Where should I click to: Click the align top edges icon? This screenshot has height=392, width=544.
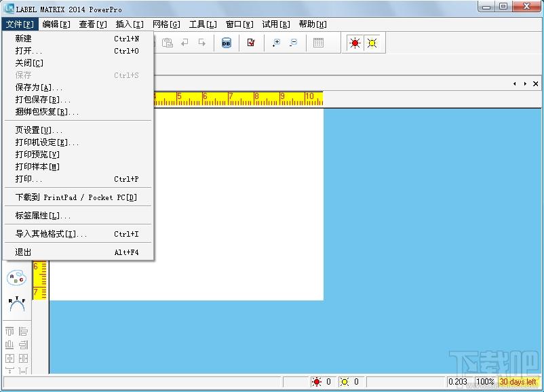[9, 331]
